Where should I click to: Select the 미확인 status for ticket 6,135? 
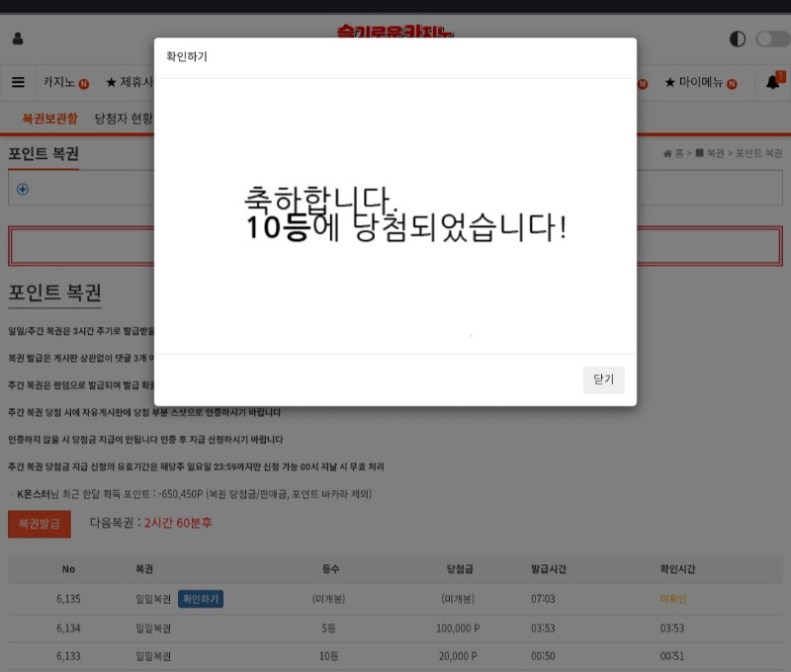pos(672,599)
